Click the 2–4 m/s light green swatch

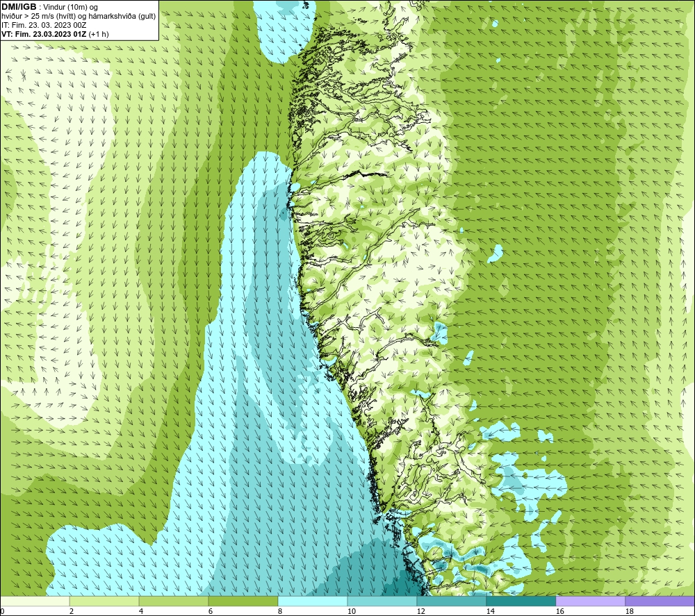click(104, 601)
